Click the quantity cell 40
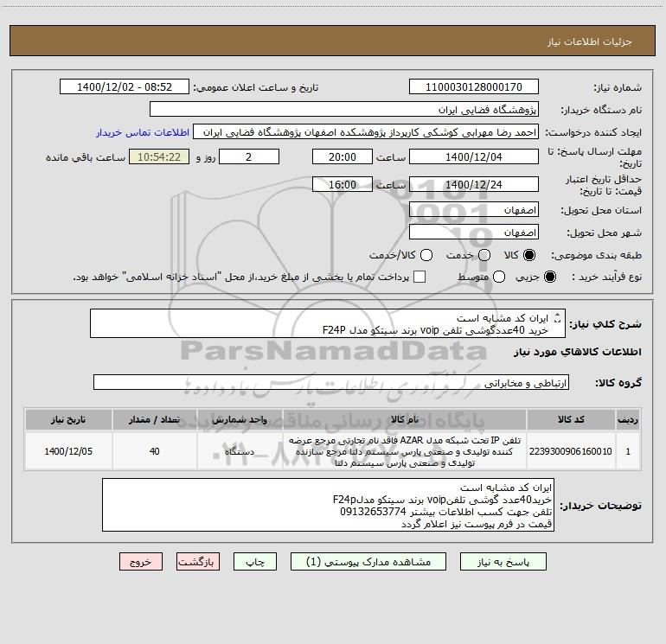 coord(155,451)
